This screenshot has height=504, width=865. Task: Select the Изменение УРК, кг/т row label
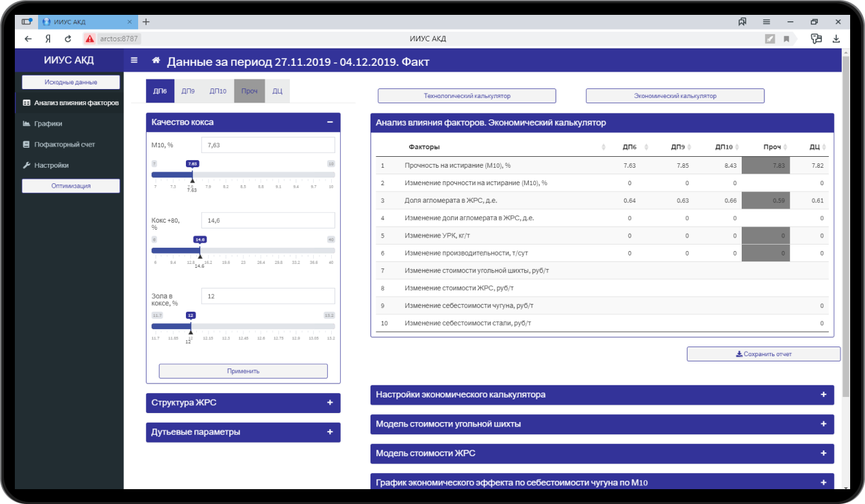pyautogui.click(x=436, y=236)
